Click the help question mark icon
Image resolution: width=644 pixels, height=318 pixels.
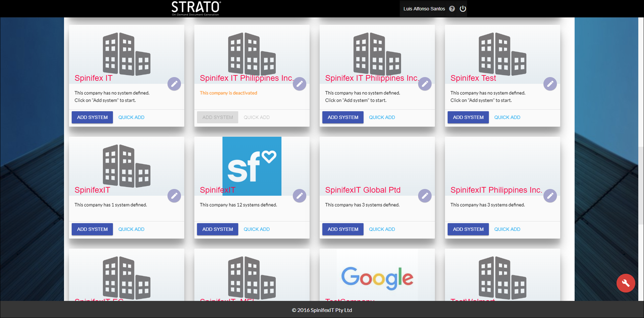[x=452, y=9]
